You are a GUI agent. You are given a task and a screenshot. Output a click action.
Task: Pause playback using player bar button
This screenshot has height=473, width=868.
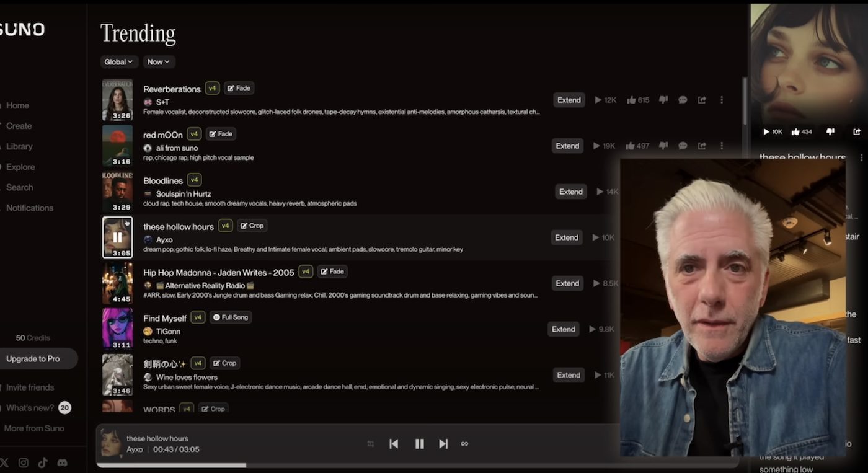click(419, 444)
